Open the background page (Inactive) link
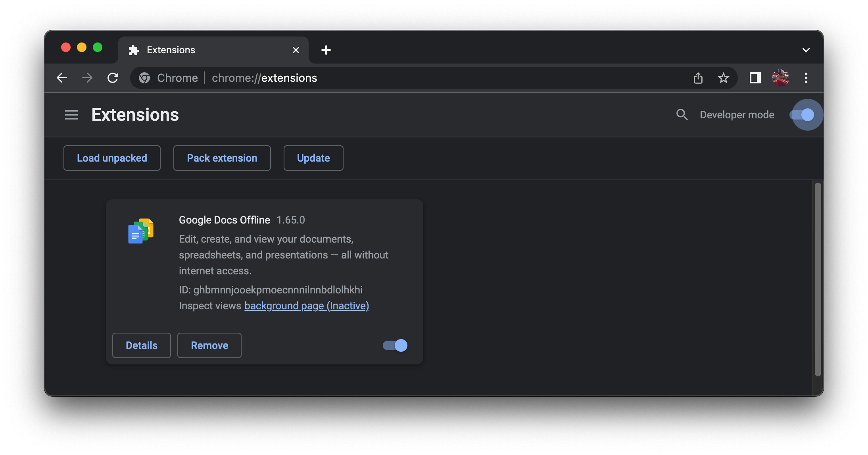Viewport: 868px width, 455px height. pos(307,306)
